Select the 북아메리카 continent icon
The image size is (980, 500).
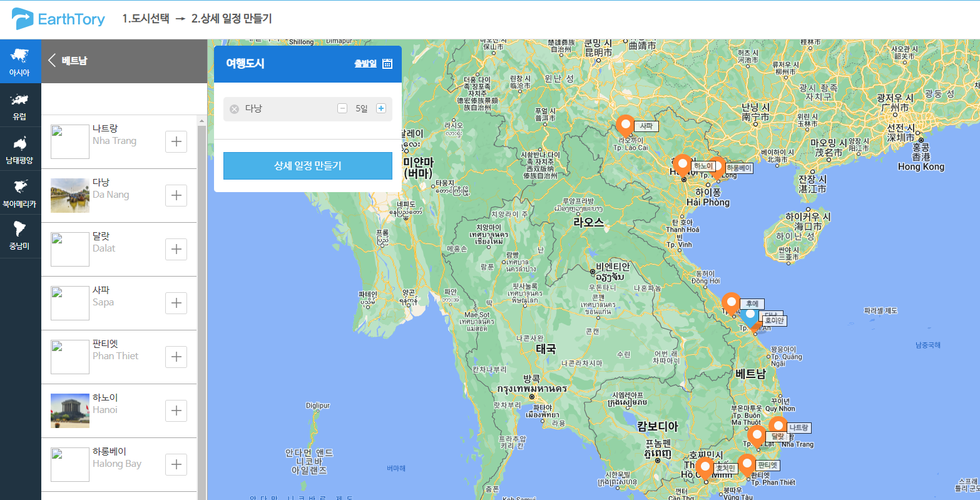pos(20,193)
